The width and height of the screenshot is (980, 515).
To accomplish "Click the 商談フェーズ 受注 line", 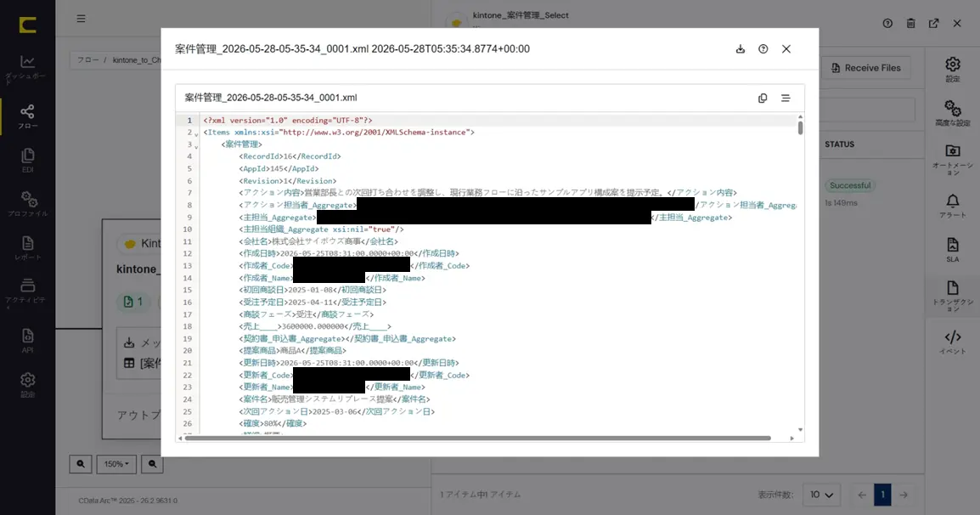I will pyautogui.click(x=306, y=314).
